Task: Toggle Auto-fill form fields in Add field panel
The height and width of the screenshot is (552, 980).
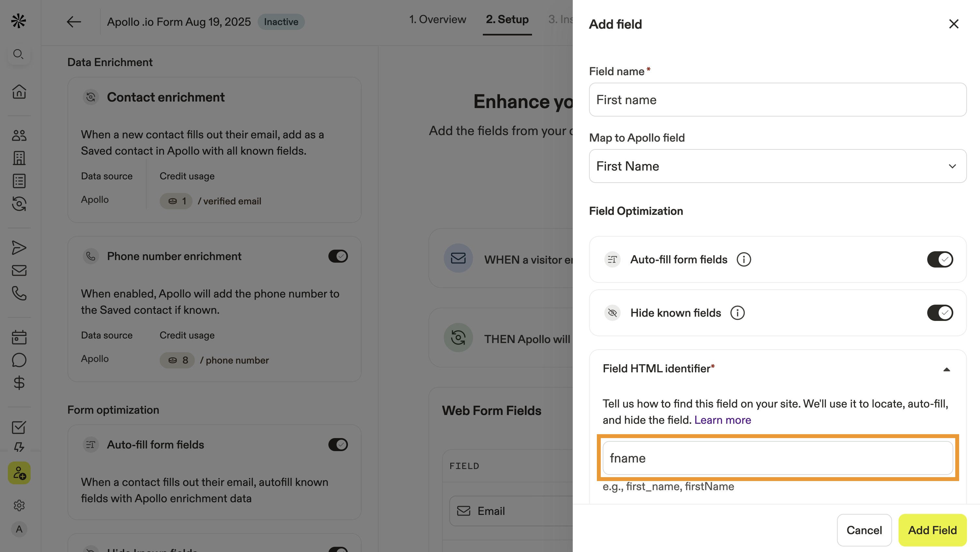Action: point(940,260)
